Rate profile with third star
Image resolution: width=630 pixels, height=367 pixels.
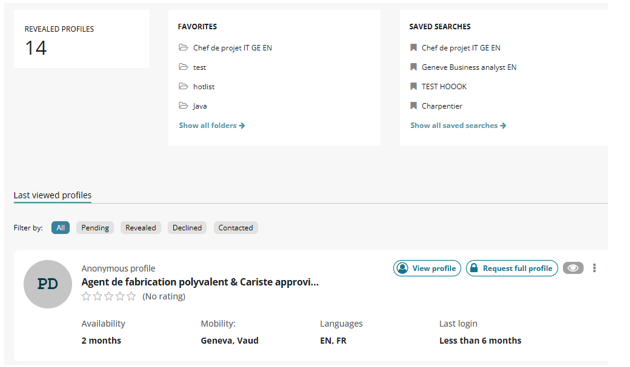pos(108,297)
